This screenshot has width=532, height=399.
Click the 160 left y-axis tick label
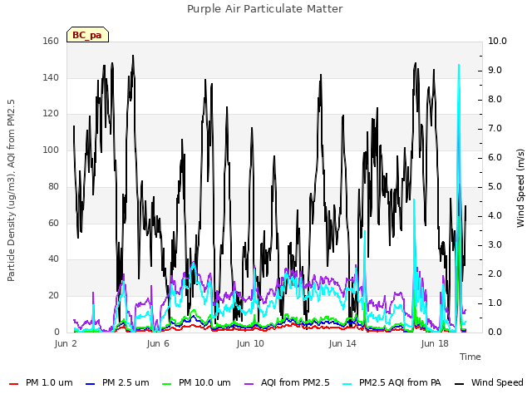click(x=51, y=41)
